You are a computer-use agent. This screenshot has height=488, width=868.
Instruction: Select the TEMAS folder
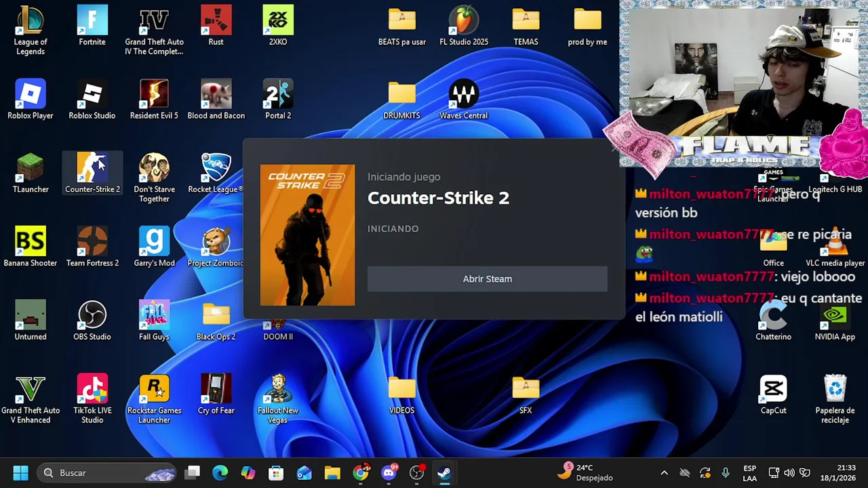526,27
